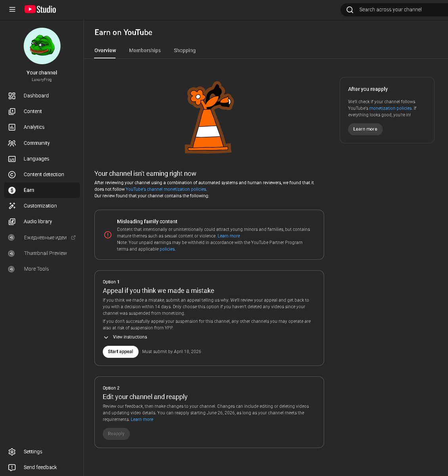448x476 pixels.
Task: Click the Community people icon
Action: (x=12, y=143)
